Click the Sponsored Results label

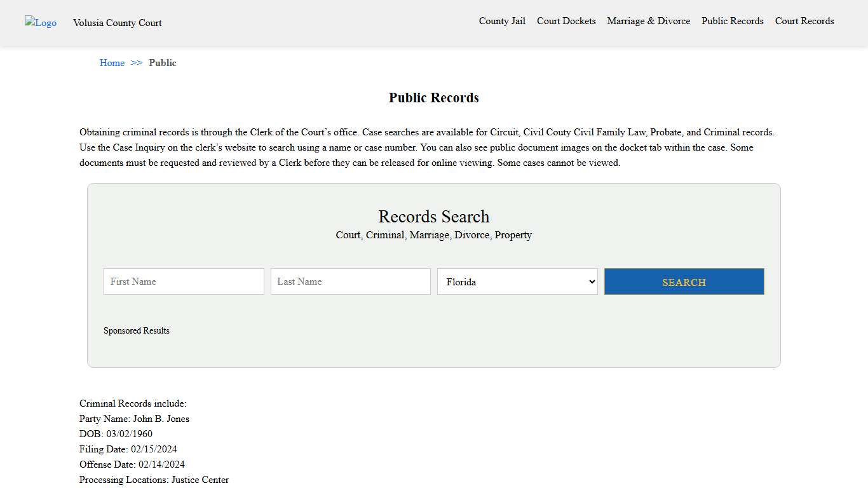(x=137, y=330)
